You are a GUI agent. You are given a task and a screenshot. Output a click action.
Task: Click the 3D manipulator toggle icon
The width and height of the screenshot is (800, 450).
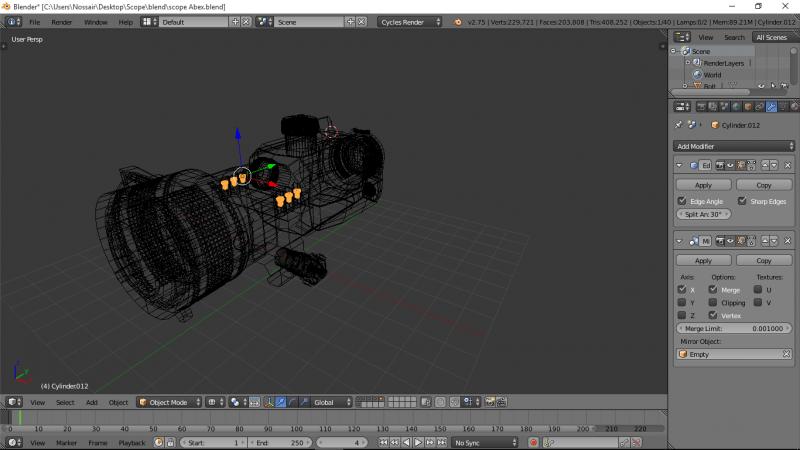tap(268, 402)
